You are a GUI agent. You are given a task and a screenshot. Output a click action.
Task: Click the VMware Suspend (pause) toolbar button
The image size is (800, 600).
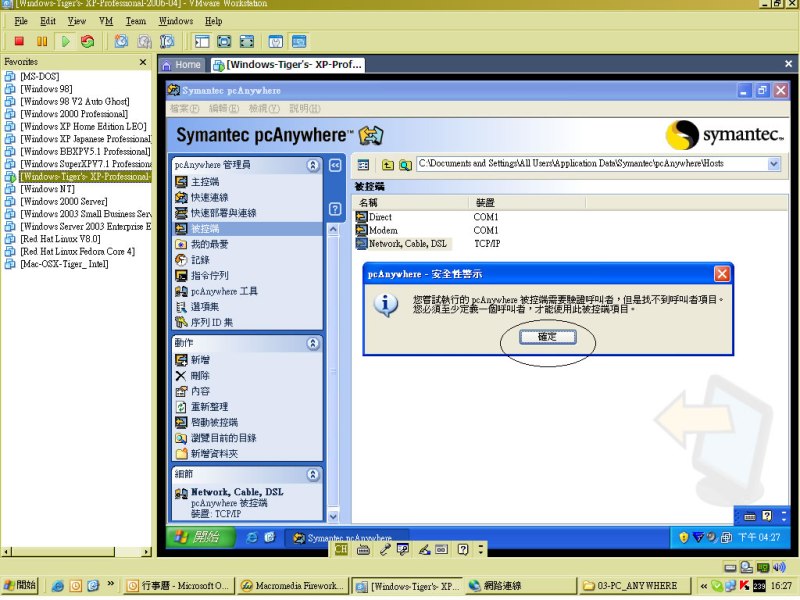click(x=42, y=41)
